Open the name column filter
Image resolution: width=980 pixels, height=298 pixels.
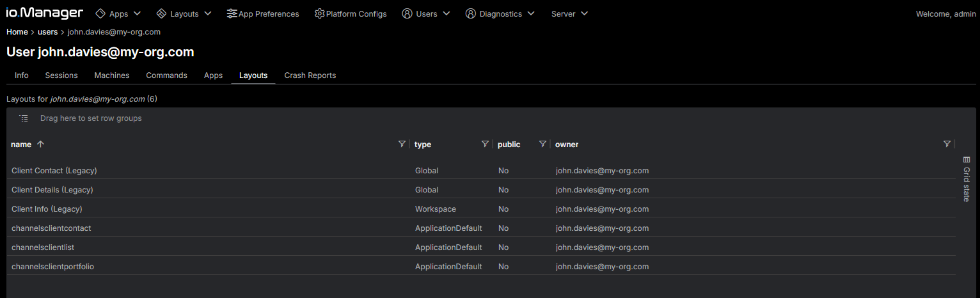(x=402, y=145)
